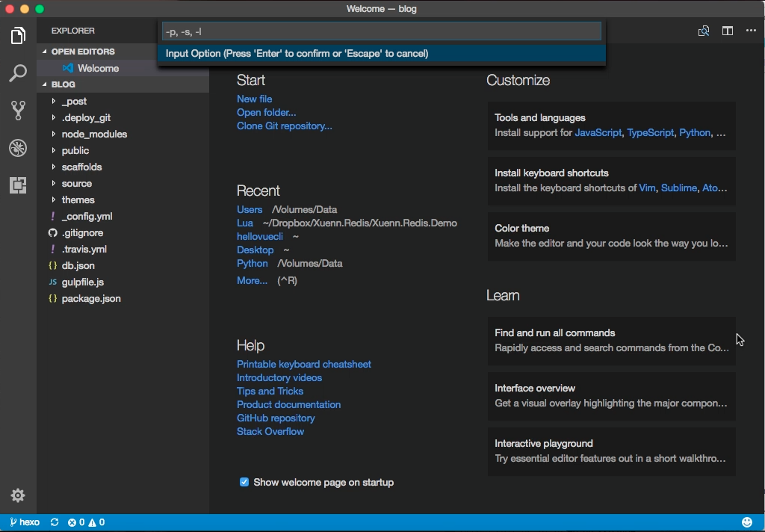This screenshot has width=765, height=532.
Task: Send feedback via the smiley icon
Action: pos(747,522)
